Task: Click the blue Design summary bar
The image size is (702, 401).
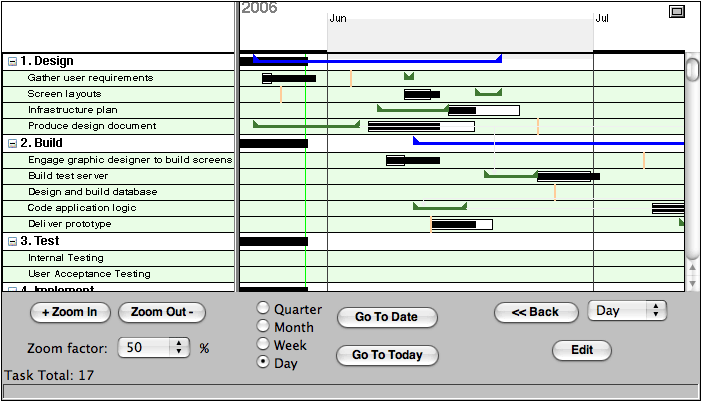Action: point(377,60)
